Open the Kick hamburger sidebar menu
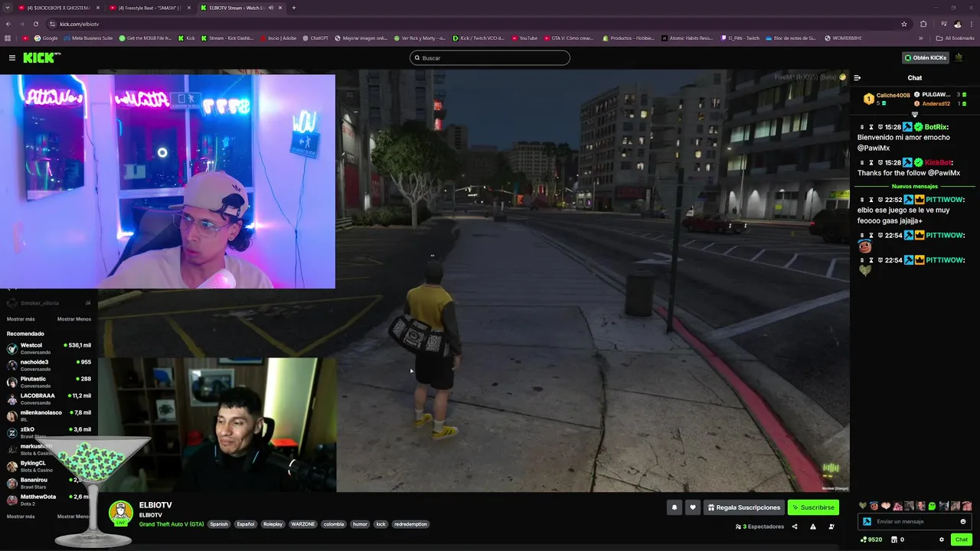980x551 pixels. (x=11, y=57)
